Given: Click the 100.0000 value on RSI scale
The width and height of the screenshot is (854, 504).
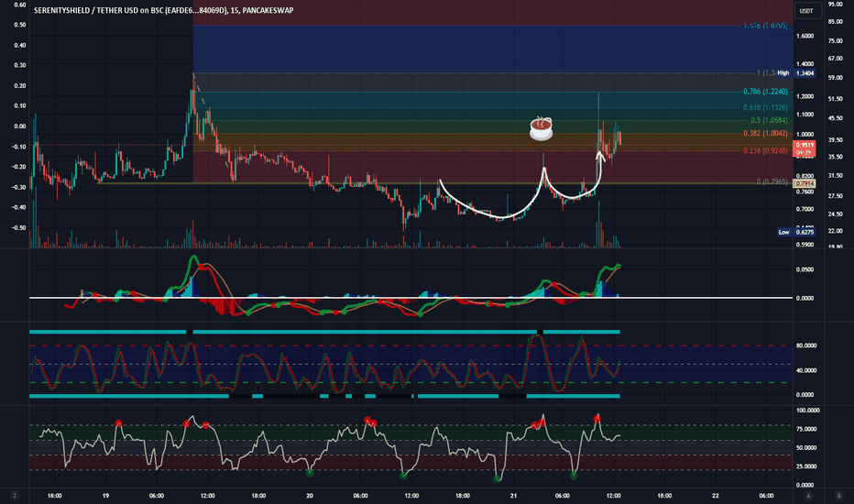Looking at the screenshot, I should click(807, 411).
